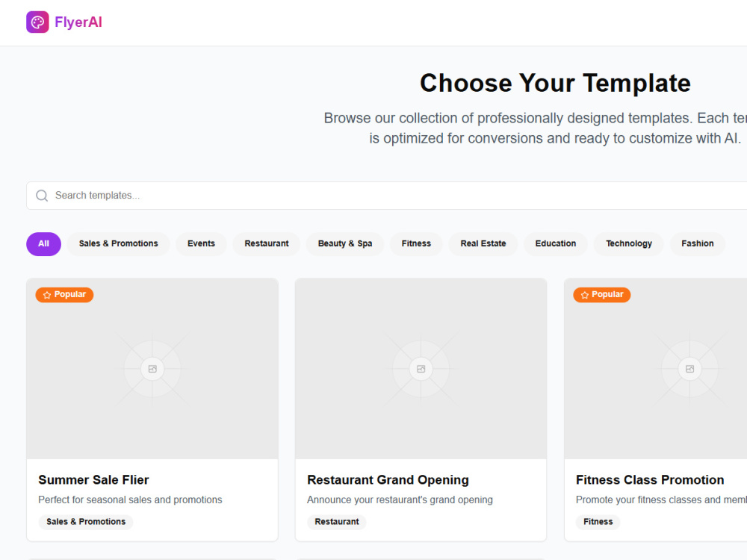Click "Announce your restaurant's grand opening" text
Image resolution: width=747 pixels, height=560 pixels.
400,500
